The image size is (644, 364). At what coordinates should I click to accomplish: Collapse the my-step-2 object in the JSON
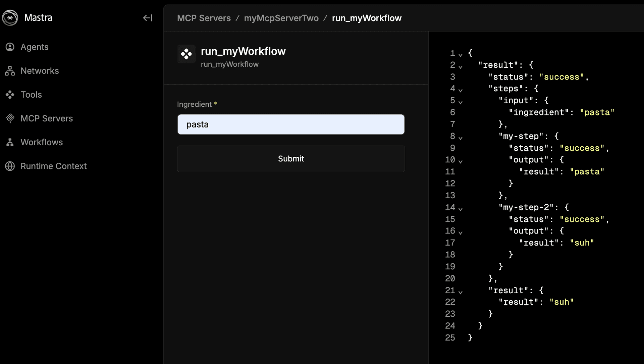(461, 209)
